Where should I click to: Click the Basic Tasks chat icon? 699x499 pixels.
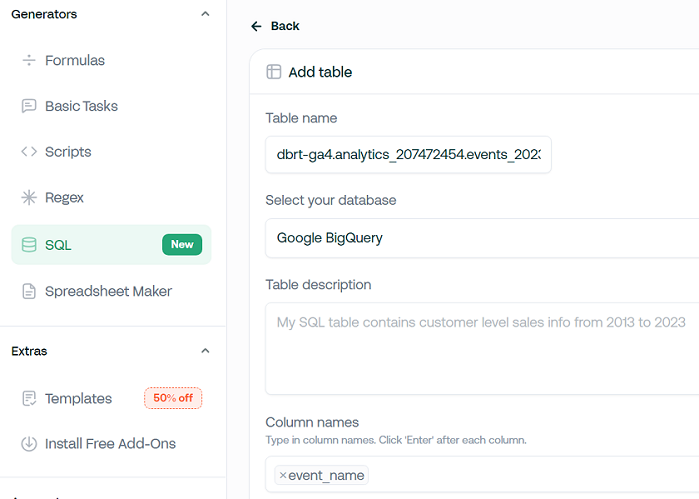(29, 106)
